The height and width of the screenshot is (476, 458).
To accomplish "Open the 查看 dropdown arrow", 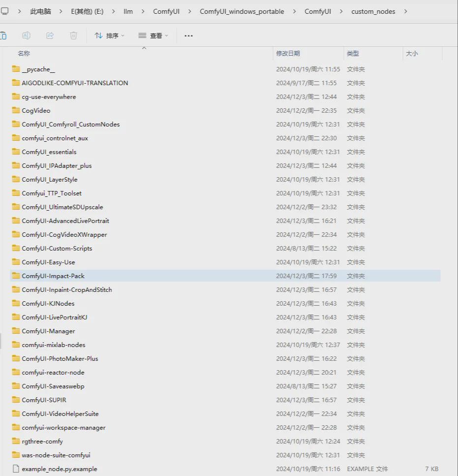I will click(166, 35).
